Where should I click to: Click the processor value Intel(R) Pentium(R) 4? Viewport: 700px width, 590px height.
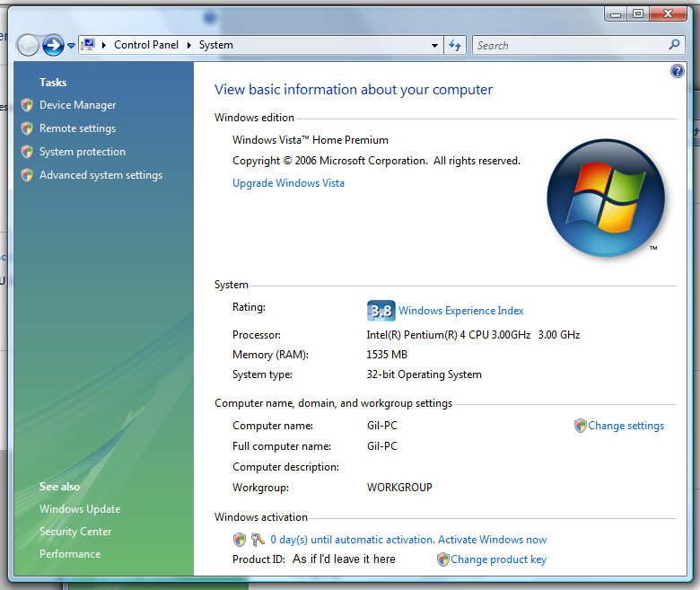point(473,335)
